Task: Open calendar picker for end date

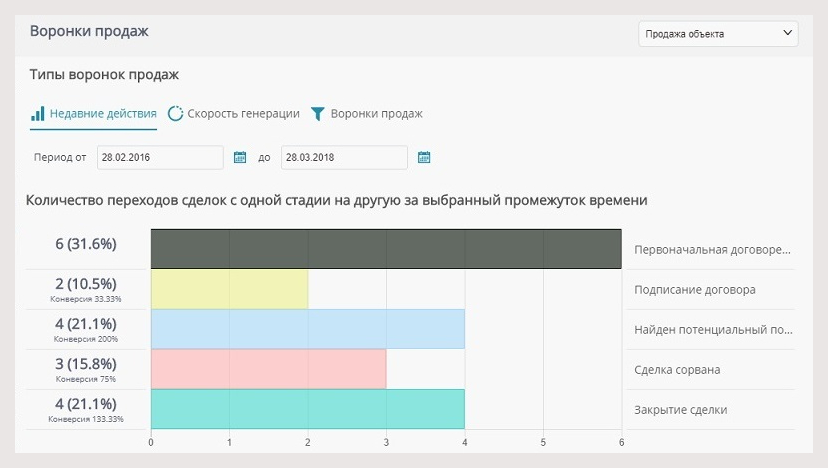Action: [x=424, y=157]
